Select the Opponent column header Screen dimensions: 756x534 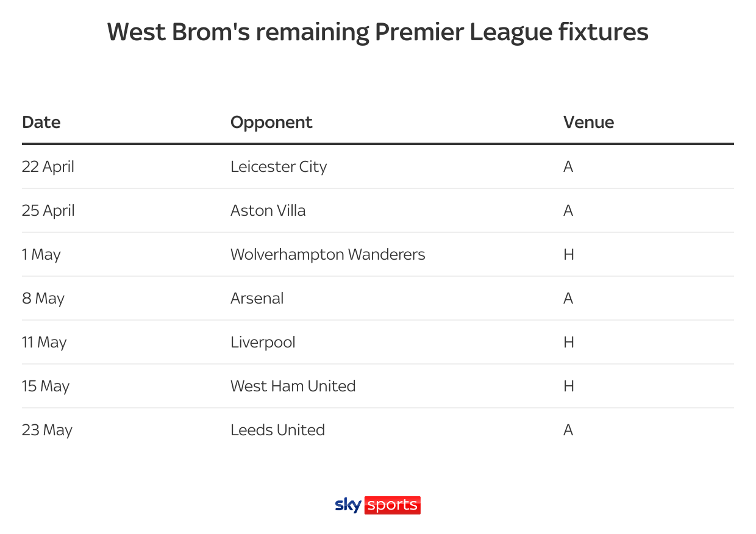271,123
